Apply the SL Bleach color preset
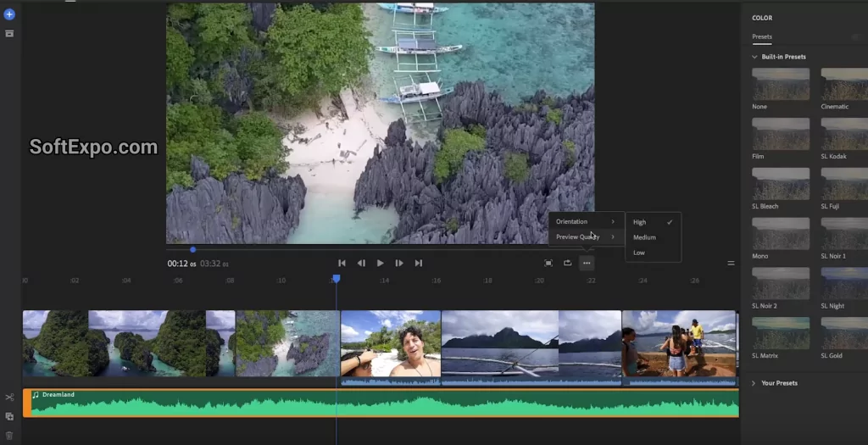The height and width of the screenshot is (445, 868). coord(781,184)
